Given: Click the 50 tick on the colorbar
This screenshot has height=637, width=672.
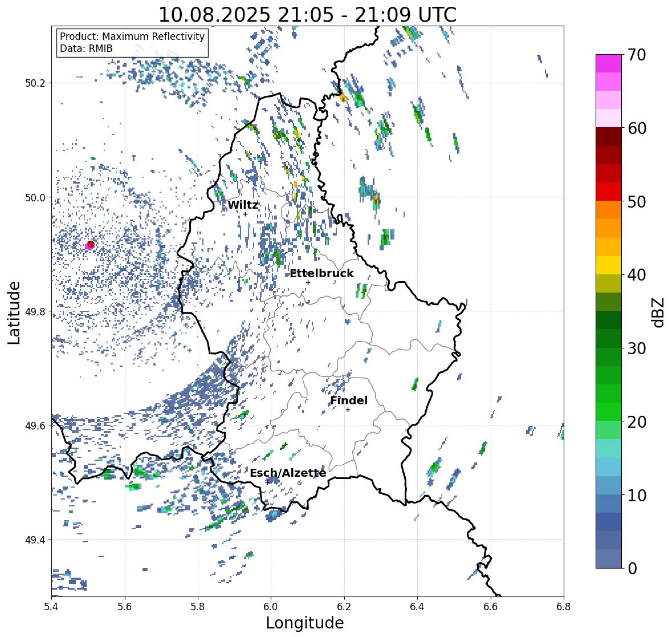Looking at the screenshot, I should coord(637,201).
